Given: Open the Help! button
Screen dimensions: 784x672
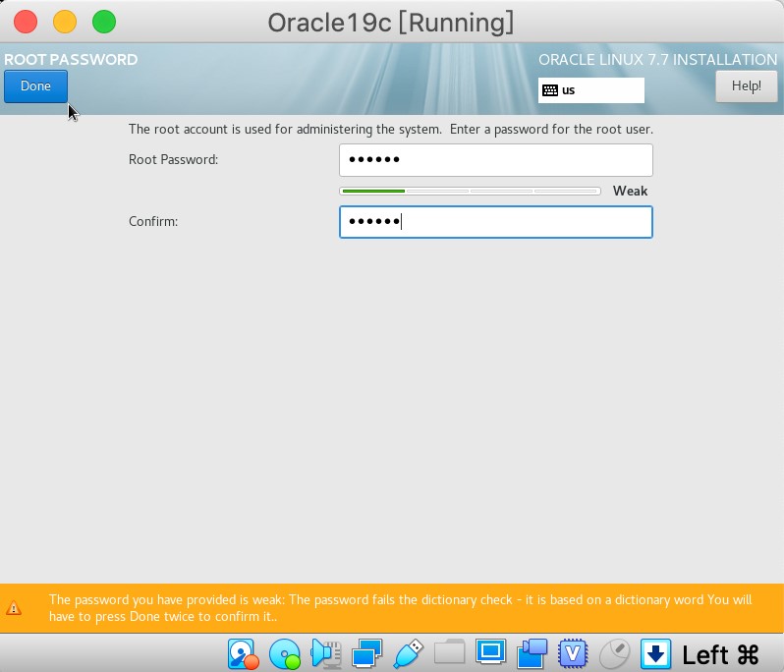Looking at the screenshot, I should (746, 86).
